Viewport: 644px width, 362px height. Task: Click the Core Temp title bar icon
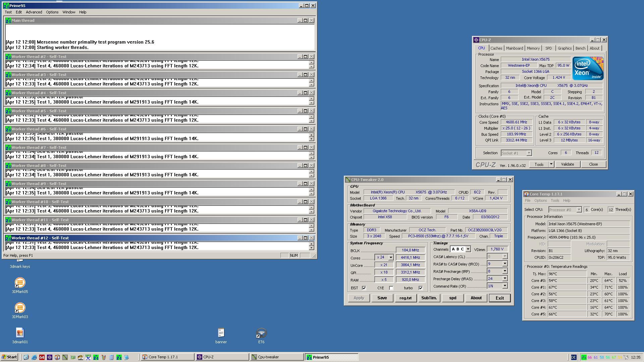point(527,194)
